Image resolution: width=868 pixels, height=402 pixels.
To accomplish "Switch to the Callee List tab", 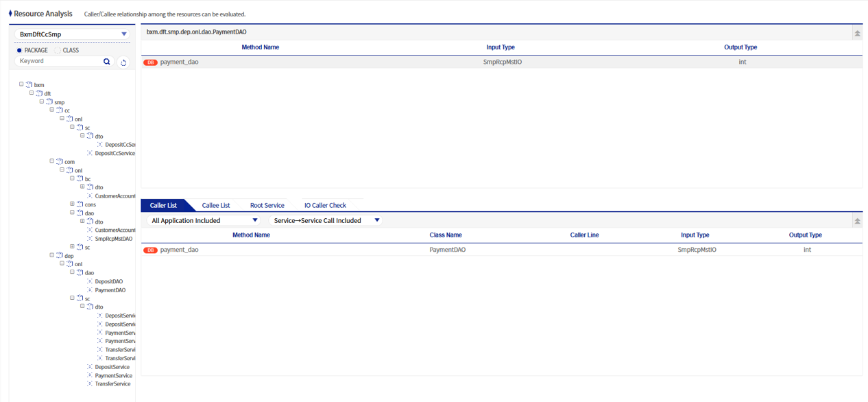I will click(216, 206).
